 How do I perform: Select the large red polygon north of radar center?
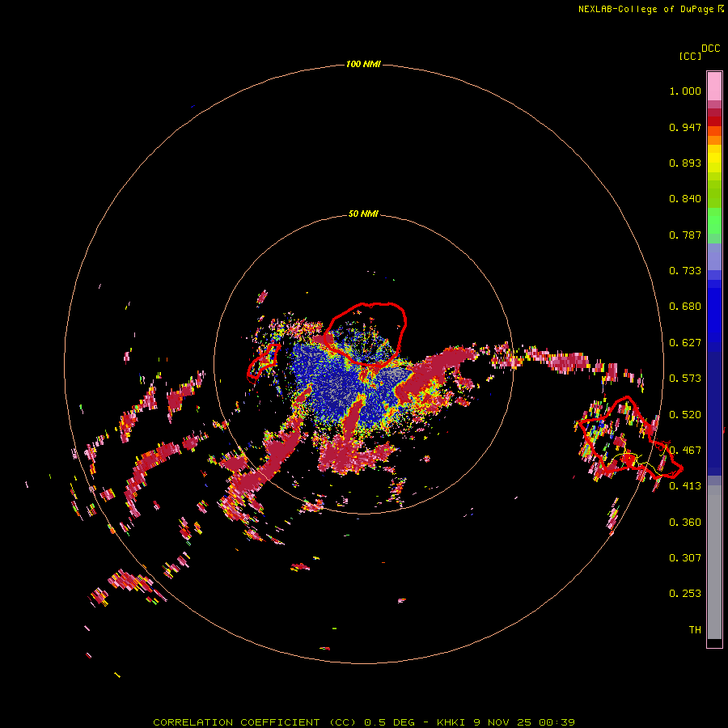click(365, 334)
